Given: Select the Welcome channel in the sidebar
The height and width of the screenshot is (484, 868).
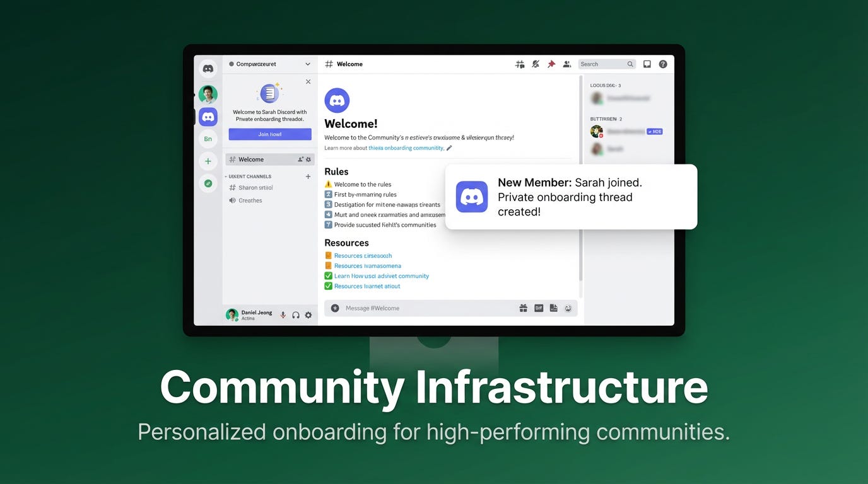Looking at the screenshot, I should (251, 159).
